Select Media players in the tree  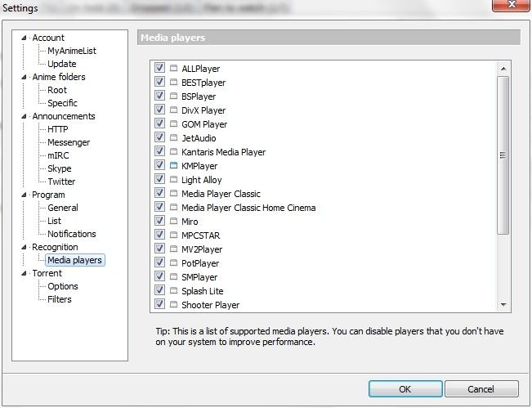[x=74, y=260]
